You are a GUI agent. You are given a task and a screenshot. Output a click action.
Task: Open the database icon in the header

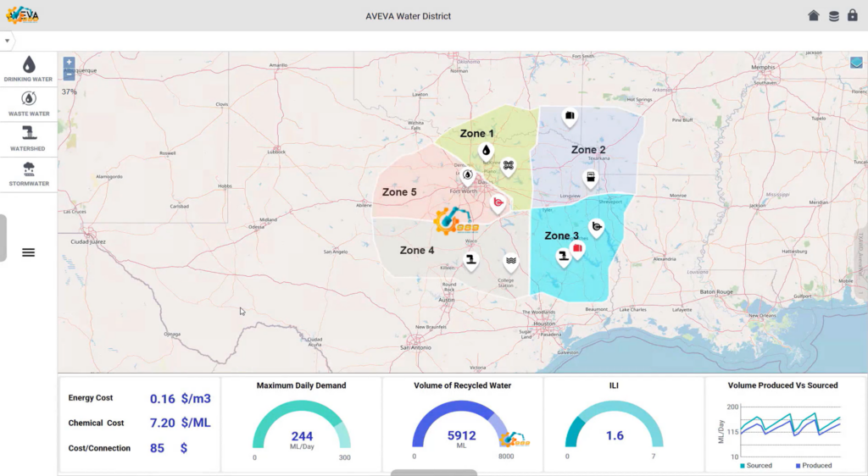point(834,15)
